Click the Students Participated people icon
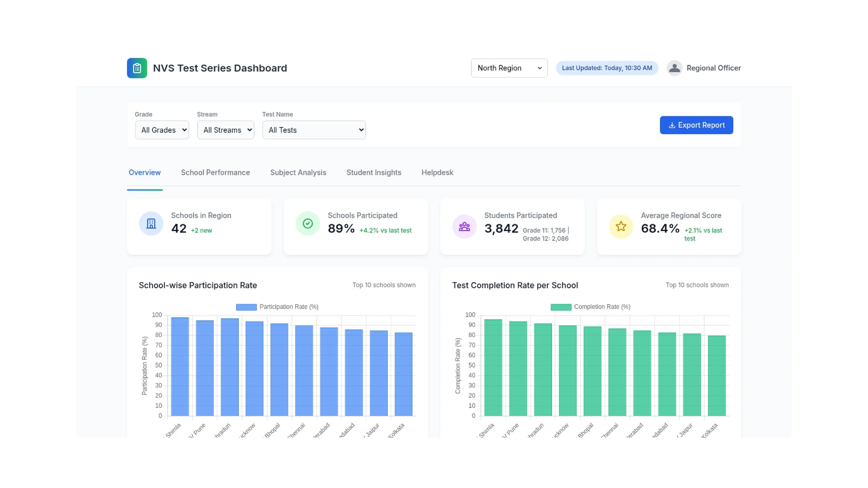The width and height of the screenshot is (868, 488). tap(464, 227)
